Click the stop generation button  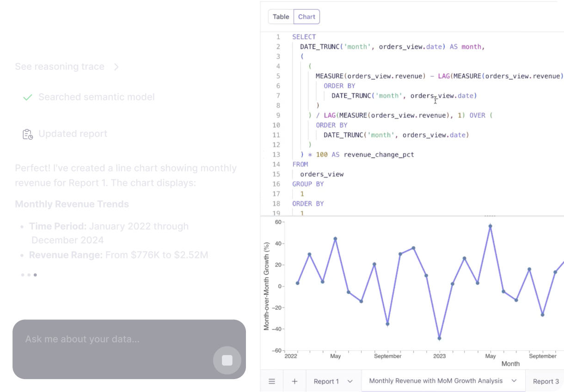click(x=227, y=360)
